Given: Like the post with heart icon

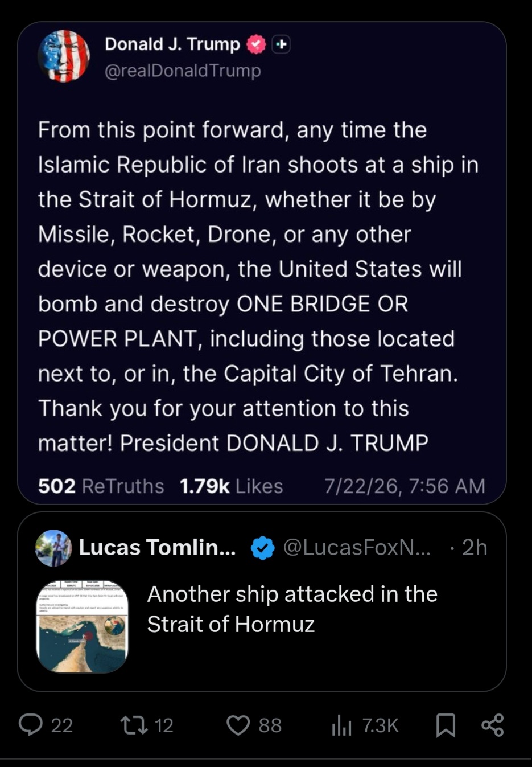Looking at the screenshot, I should pos(238,725).
